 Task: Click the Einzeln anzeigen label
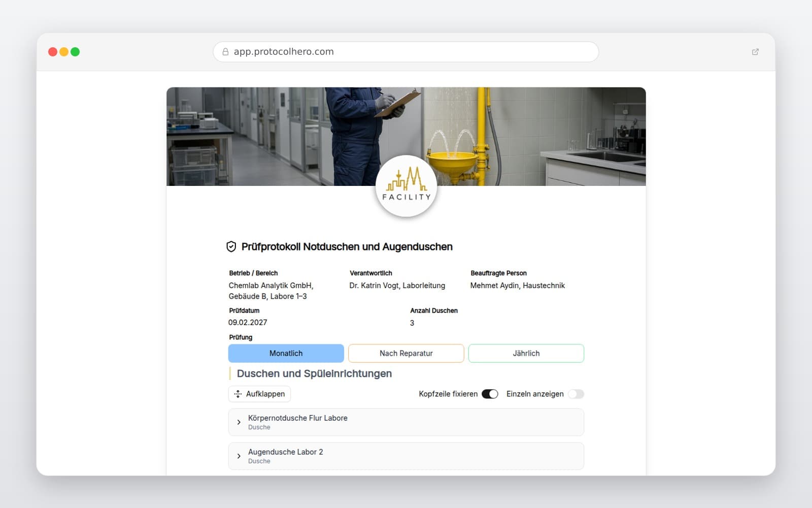pyautogui.click(x=535, y=394)
